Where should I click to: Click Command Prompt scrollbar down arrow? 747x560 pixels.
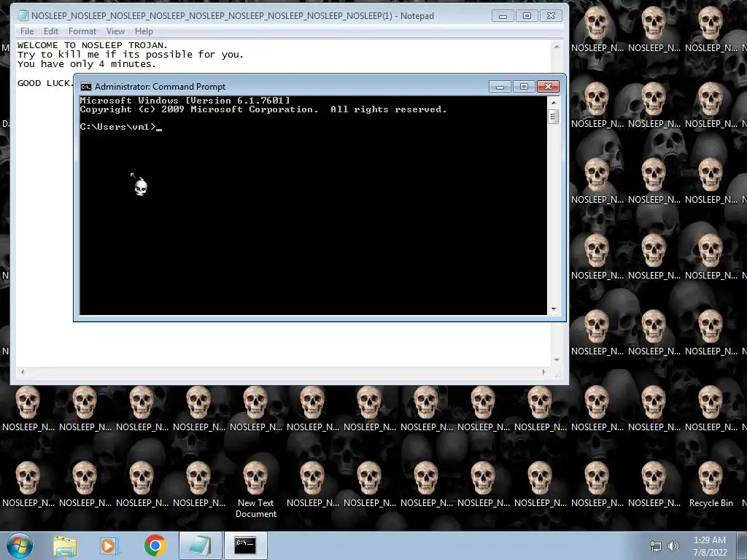tap(553, 309)
